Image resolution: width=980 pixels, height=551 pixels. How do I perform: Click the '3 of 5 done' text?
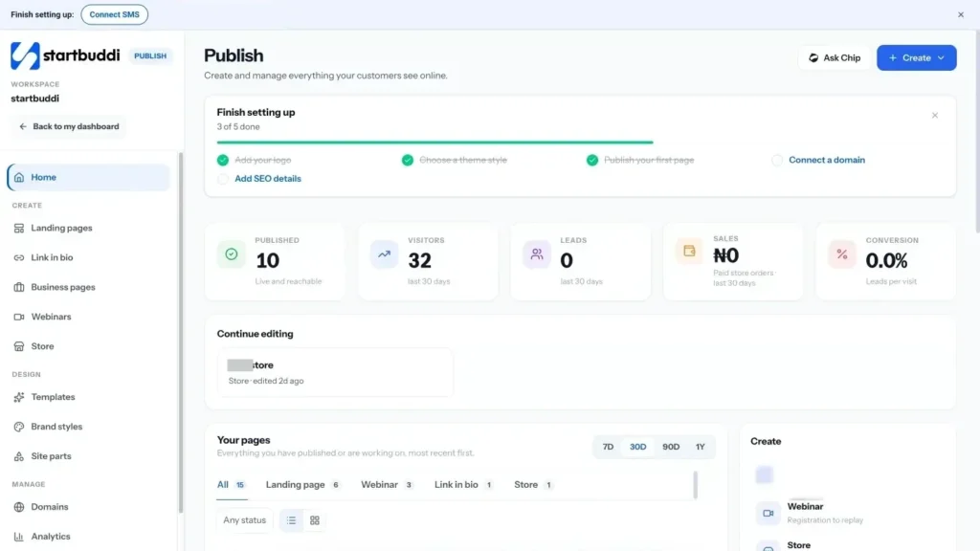click(238, 127)
